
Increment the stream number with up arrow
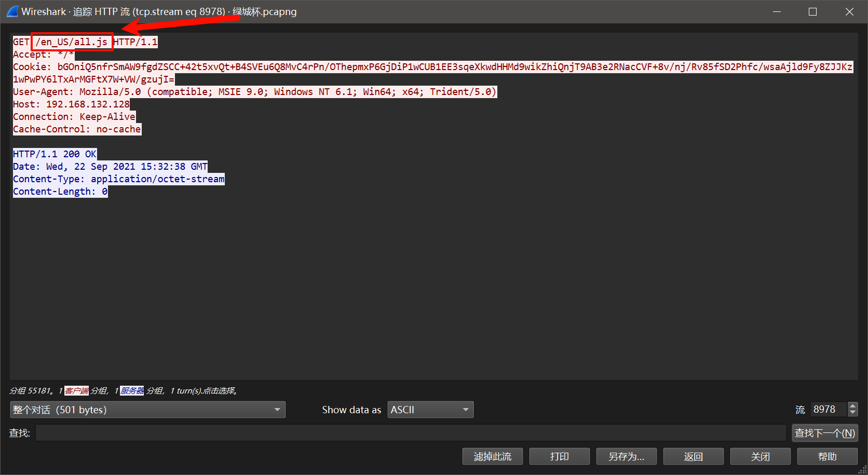[852, 406]
